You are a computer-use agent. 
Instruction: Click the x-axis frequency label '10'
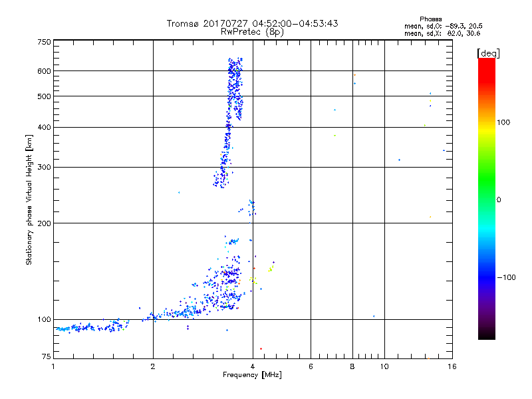click(384, 366)
